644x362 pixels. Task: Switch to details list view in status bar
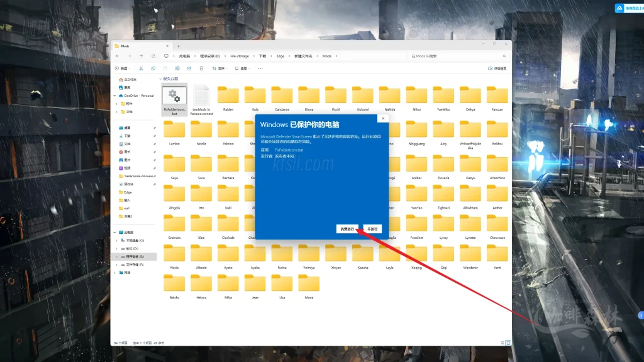tap(502, 343)
